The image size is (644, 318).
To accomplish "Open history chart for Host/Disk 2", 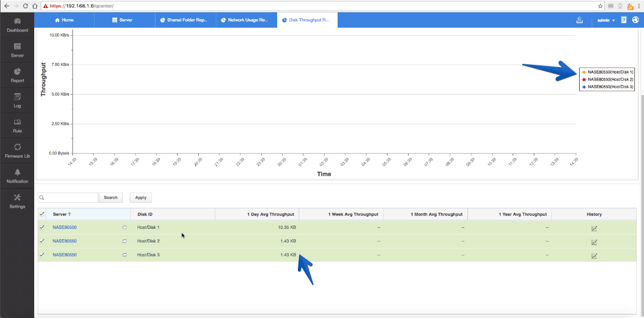I will (x=594, y=242).
